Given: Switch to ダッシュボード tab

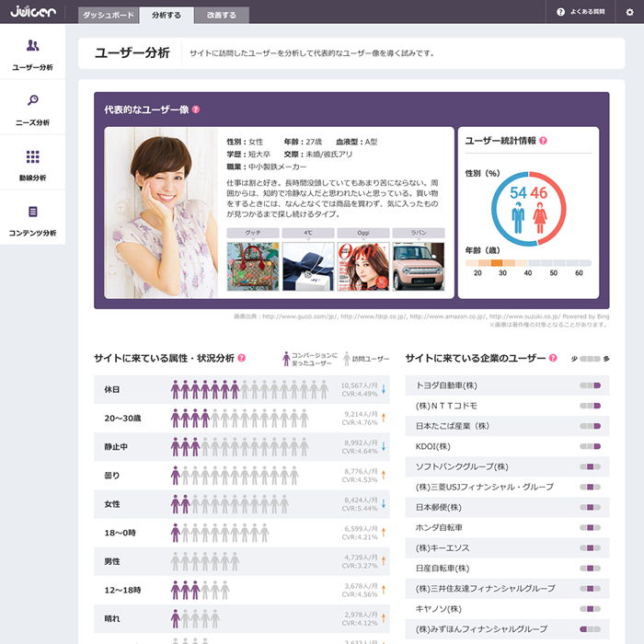Looking at the screenshot, I should coord(109,16).
